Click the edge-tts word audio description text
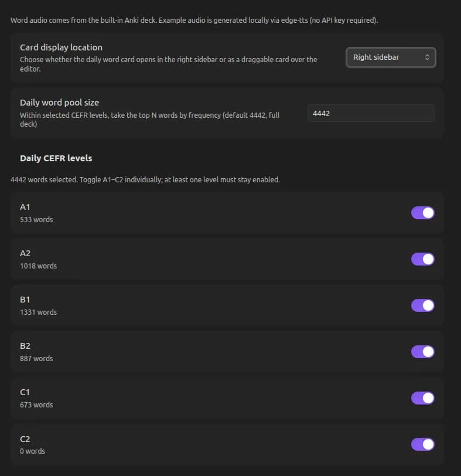Image resolution: width=461 pixels, height=476 pixels. point(194,21)
